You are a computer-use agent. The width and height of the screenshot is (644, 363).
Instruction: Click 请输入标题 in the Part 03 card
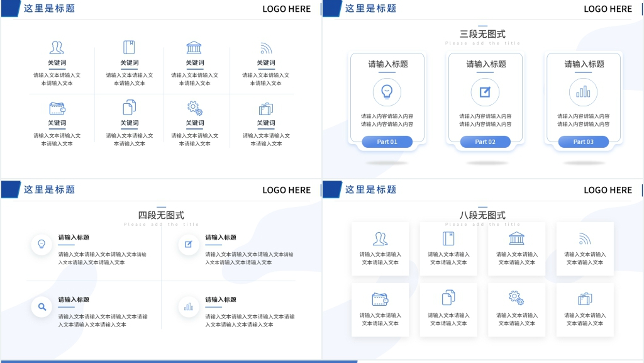[x=584, y=64]
